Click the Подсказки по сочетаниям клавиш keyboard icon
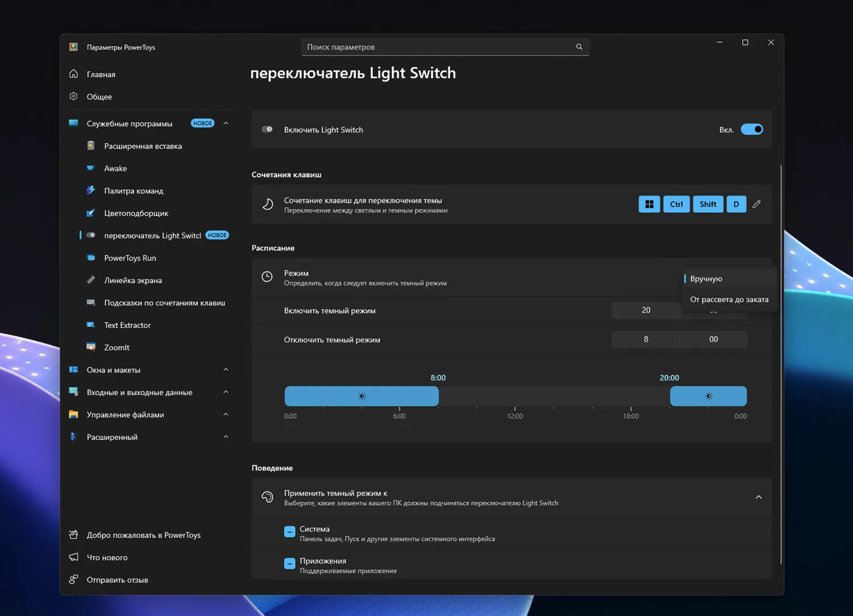Screen dimensions: 853x616 (91, 303)
